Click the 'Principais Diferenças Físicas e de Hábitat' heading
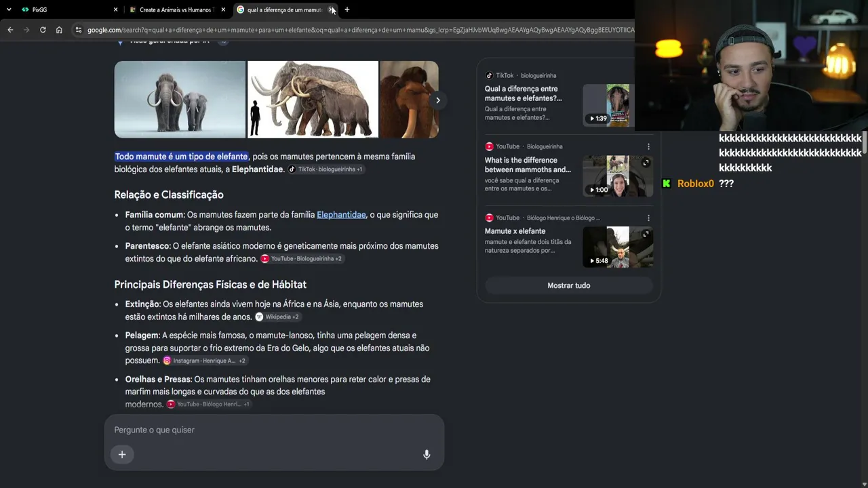Image resolution: width=868 pixels, height=488 pixels. [210, 285]
